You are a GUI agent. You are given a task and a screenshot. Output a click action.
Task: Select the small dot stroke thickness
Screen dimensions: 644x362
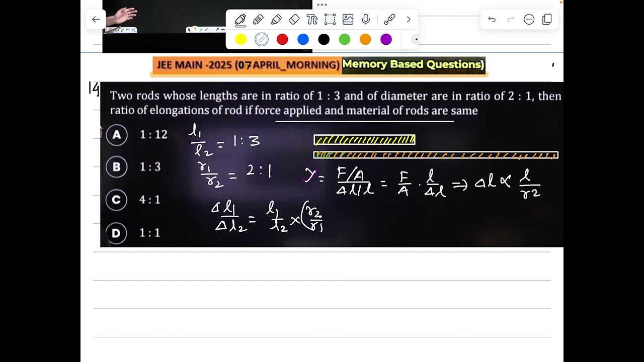click(x=416, y=39)
